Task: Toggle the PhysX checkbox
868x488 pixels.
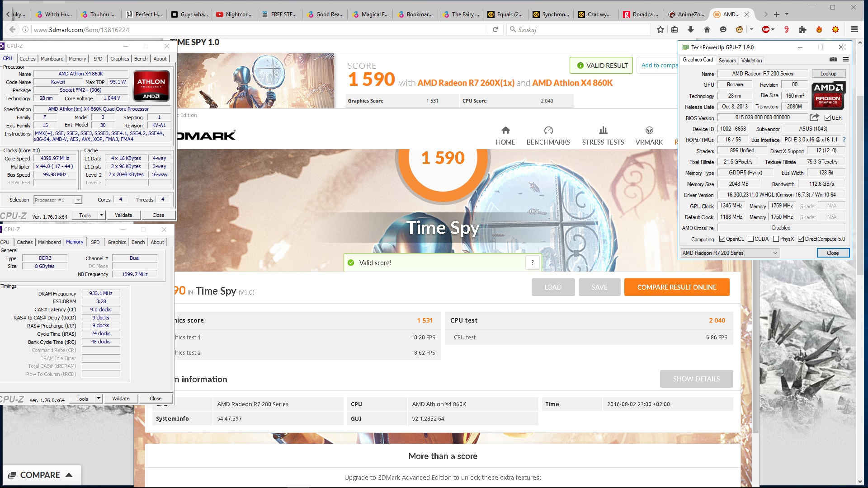Action: (776, 239)
